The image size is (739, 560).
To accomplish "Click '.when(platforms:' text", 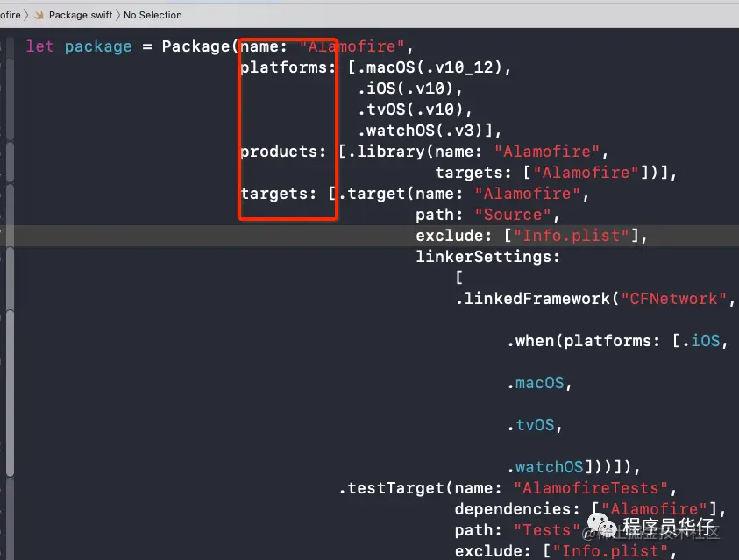I will [x=583, y=341].
